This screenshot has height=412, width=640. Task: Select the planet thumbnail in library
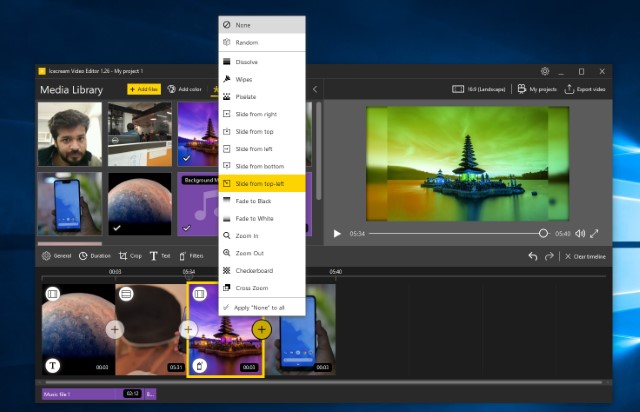[140, 203]
